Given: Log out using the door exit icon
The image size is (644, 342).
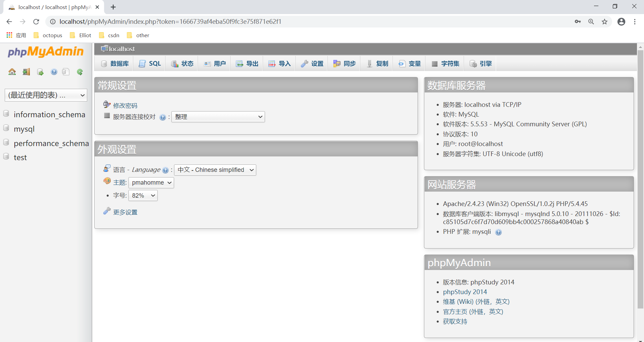Looking at the screenshot, I should [x=26, y=72].
